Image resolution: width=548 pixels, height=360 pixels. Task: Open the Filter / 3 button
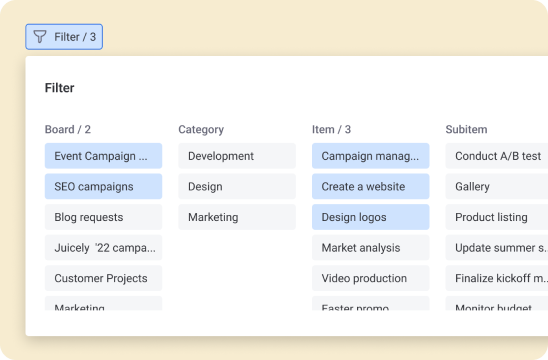[x=64, y=37]
